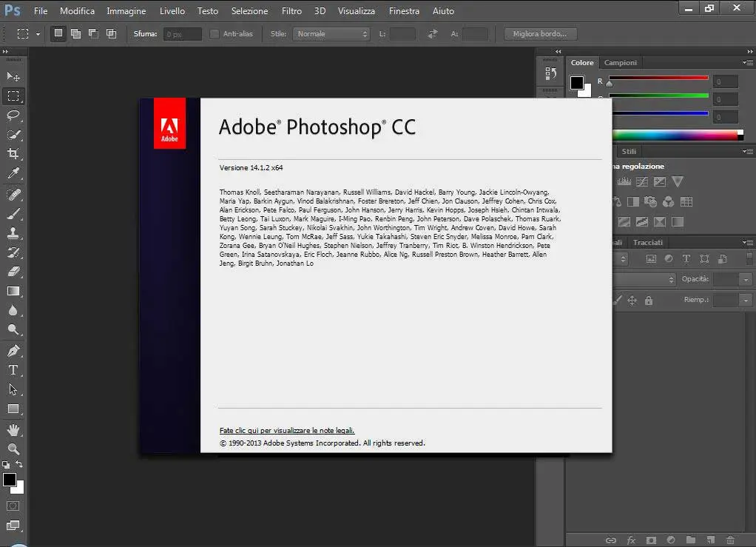Enable Subtract from selection mode
Viewport: 756px width, 547px height.
coord(93,33)
